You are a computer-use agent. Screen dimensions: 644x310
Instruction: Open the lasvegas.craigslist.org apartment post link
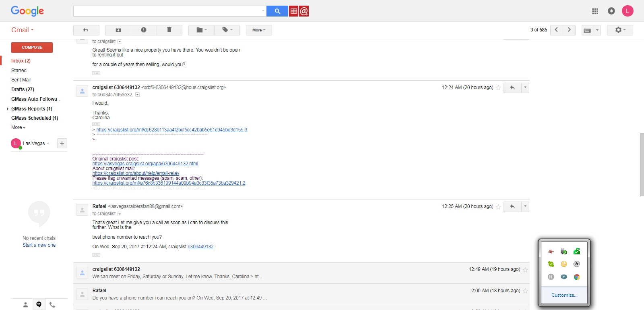145,164
